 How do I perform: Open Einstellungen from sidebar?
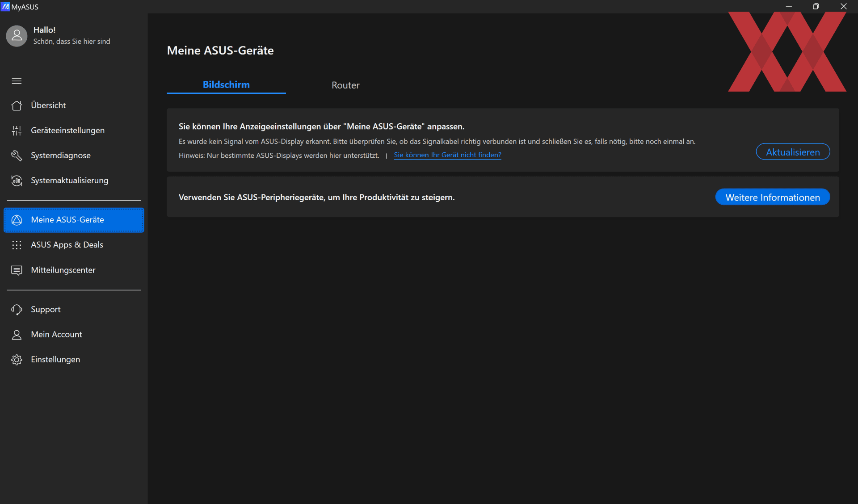pos(74,360)
